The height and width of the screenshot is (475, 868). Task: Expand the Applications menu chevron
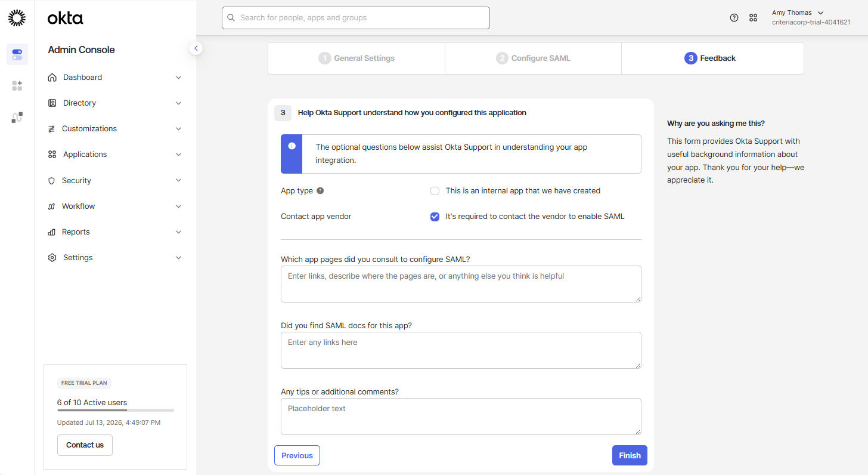click(x=178, y=155)
